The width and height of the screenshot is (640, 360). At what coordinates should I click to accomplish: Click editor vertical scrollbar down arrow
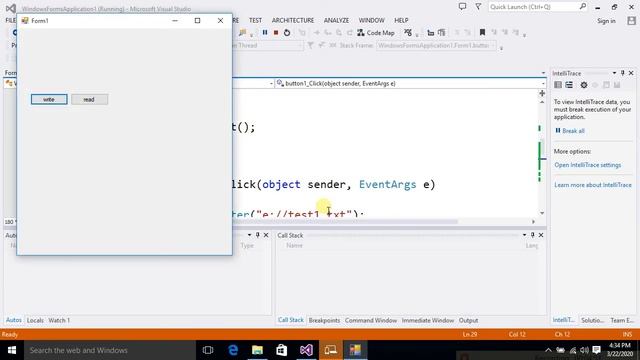click(542, 213)
